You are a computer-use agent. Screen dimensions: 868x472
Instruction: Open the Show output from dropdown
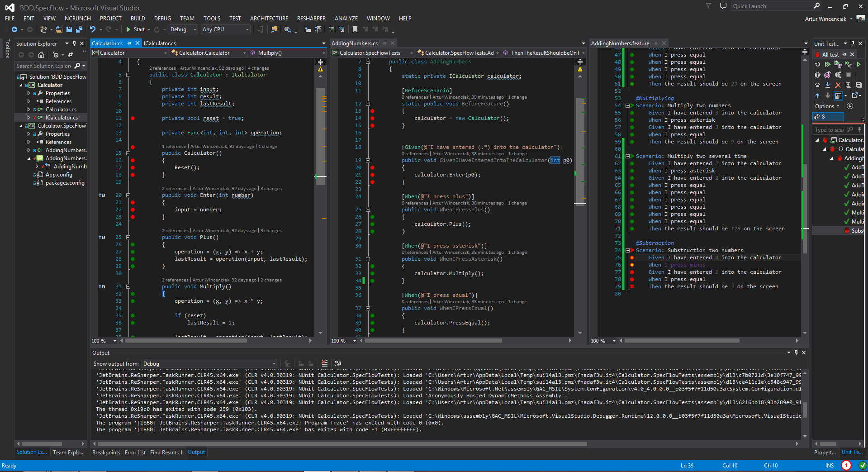click(x=209, y=364)
